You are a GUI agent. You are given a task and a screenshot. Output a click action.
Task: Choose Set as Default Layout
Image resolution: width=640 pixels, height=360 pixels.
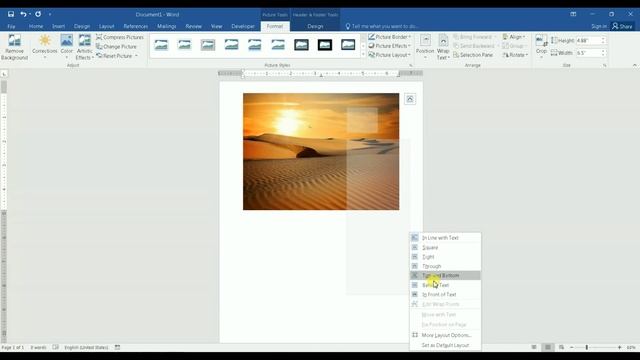point(445,345)
